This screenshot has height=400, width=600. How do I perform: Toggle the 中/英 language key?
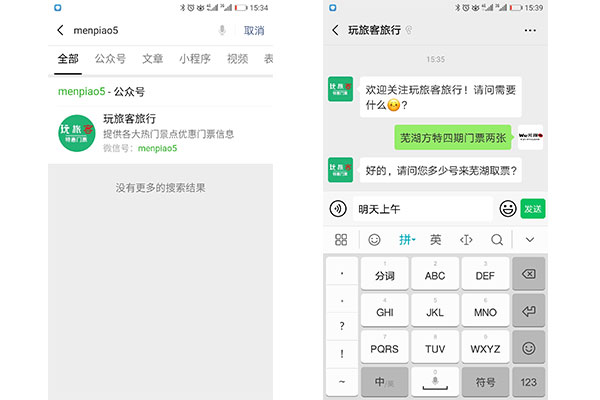383,381
